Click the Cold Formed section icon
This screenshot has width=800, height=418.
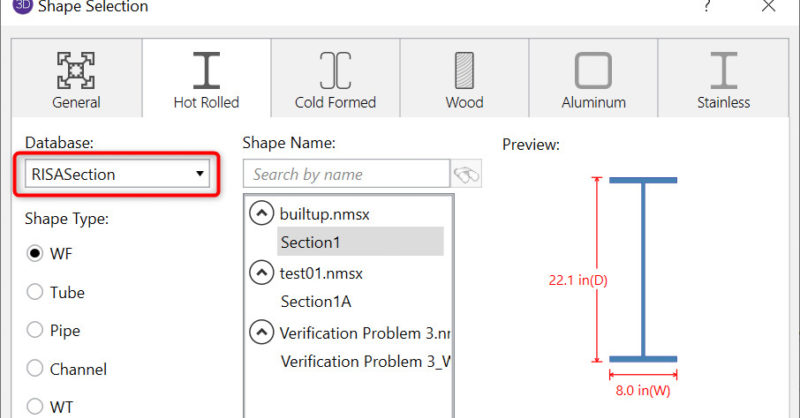335,70
